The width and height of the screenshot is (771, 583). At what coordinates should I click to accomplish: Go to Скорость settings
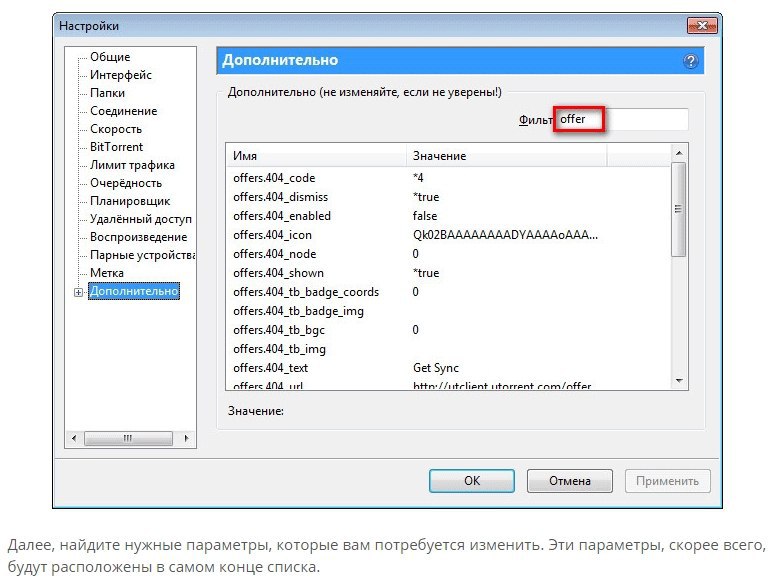pos(116,129)
